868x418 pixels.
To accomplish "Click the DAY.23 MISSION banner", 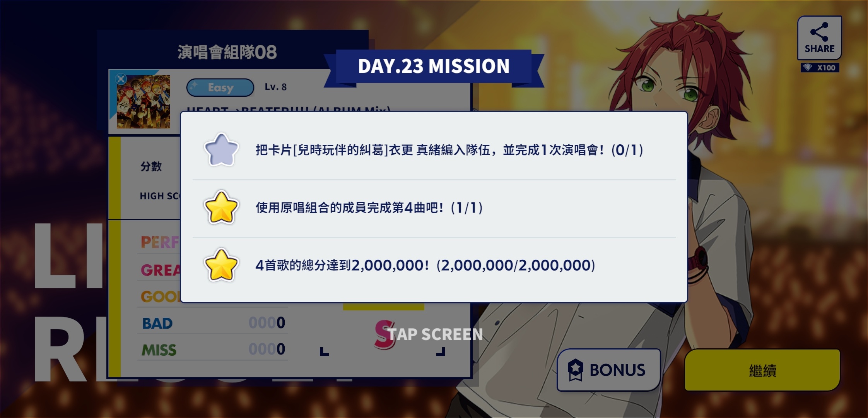I will (434, 66).
